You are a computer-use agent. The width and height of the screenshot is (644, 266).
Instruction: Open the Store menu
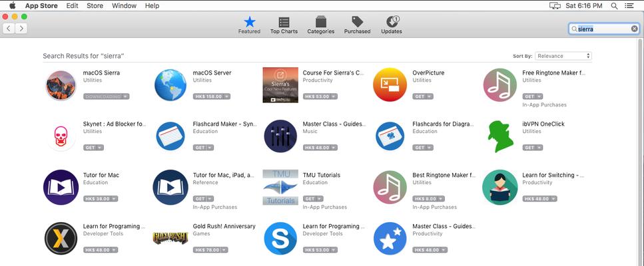pyautogui.click(x=95, y=6)
